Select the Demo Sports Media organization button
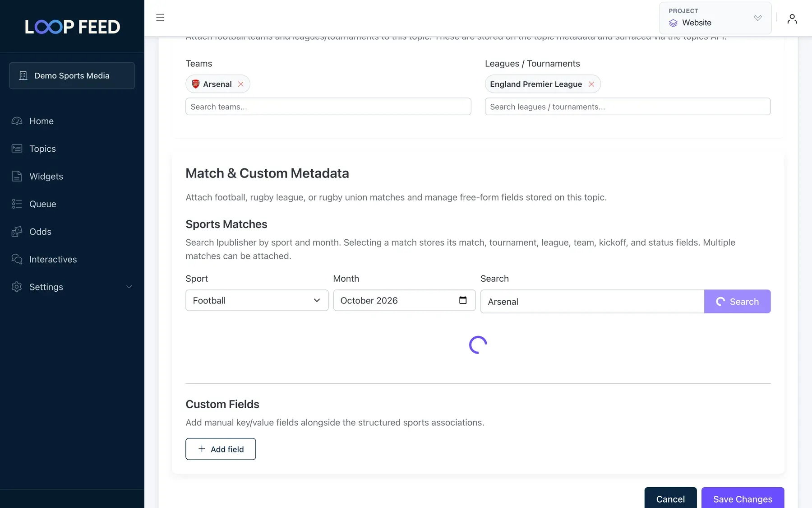Viewport: 812px width, 508px height. (72, 75)
